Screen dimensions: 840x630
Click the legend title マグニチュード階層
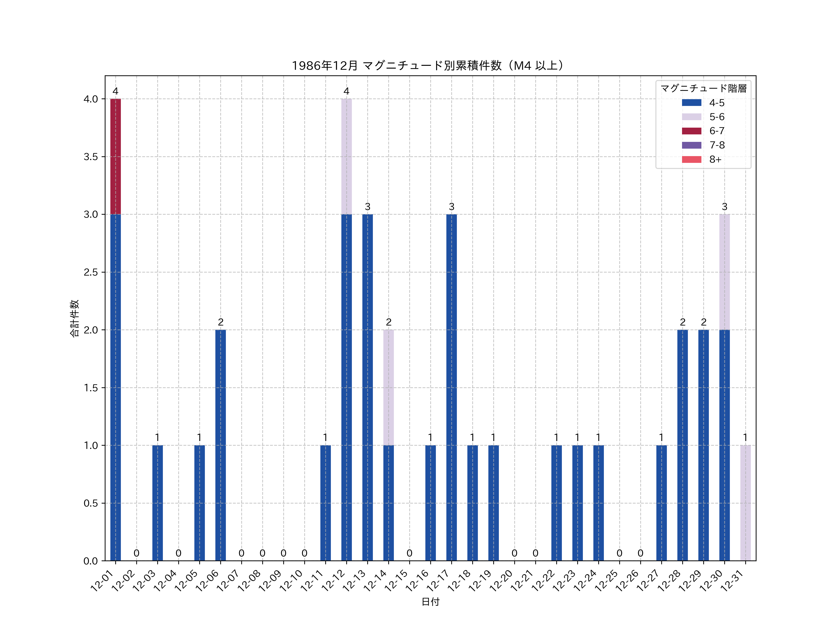pos(703,88)
